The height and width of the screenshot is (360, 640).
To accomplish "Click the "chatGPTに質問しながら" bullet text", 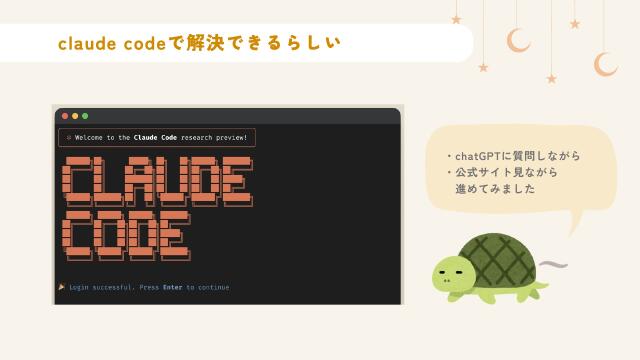I will tap(518, 156).
